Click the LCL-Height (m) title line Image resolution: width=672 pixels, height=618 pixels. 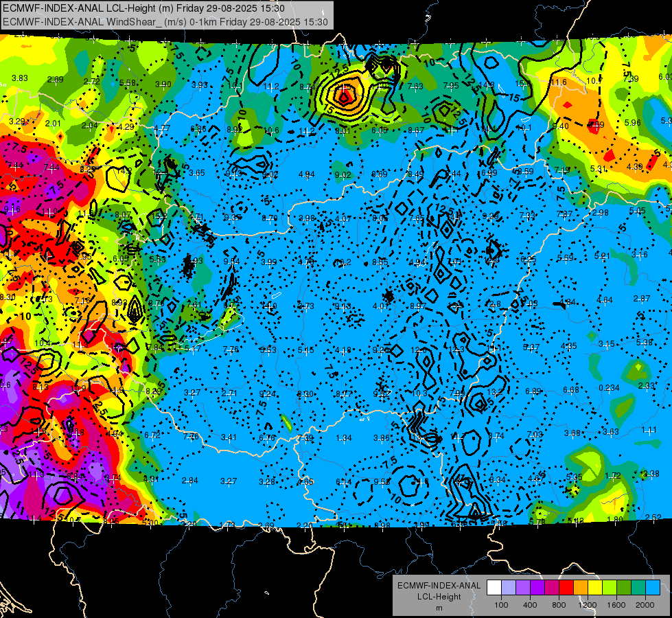143,8
